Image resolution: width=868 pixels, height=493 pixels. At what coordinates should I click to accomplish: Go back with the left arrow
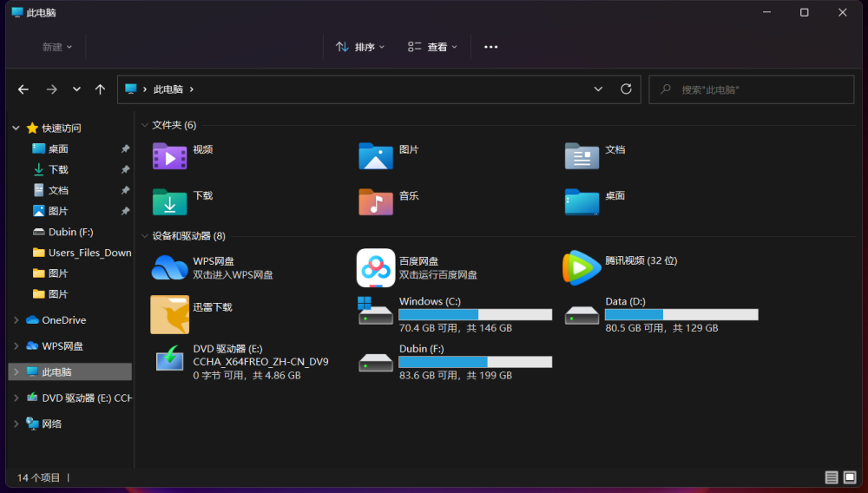point(23,89)
